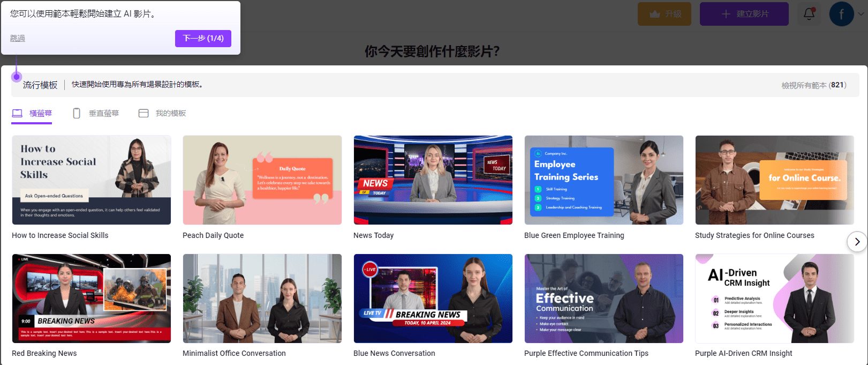Viewport: 868px width, 365px height.
Task: Switch to the 我的模板 tab
Action: [x=162, y=114]
